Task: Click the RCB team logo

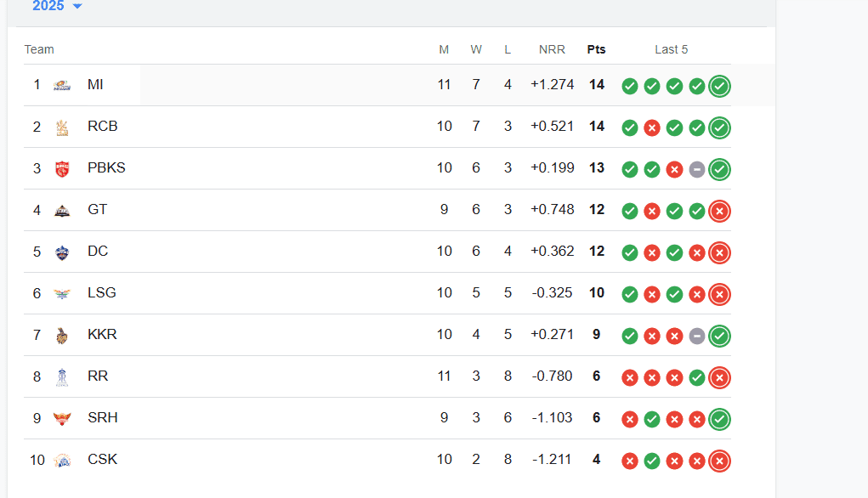Action: pos(62,127)
